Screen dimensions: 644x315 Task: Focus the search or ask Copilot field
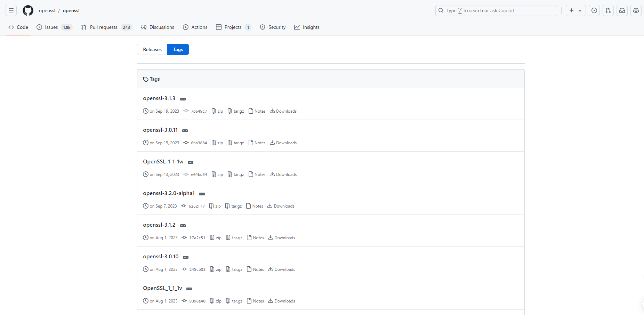click(x=496, y=10)
